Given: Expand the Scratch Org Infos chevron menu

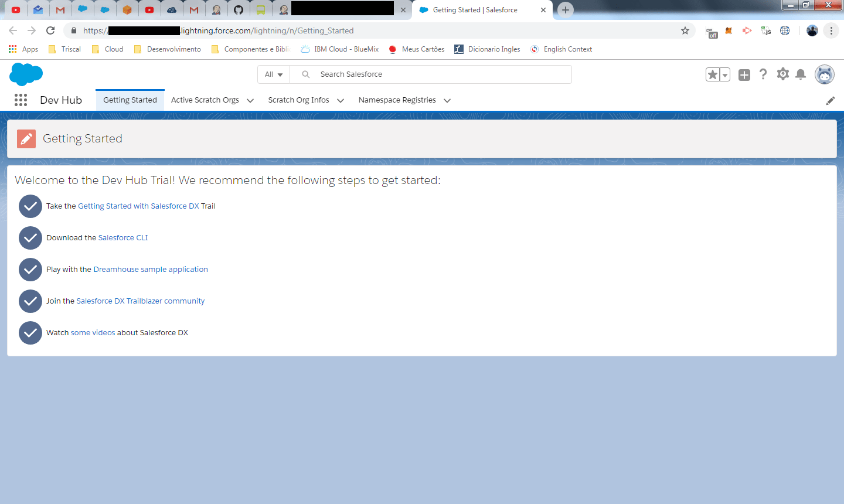Looking at the screenshot, I should [x=341, y=101].
